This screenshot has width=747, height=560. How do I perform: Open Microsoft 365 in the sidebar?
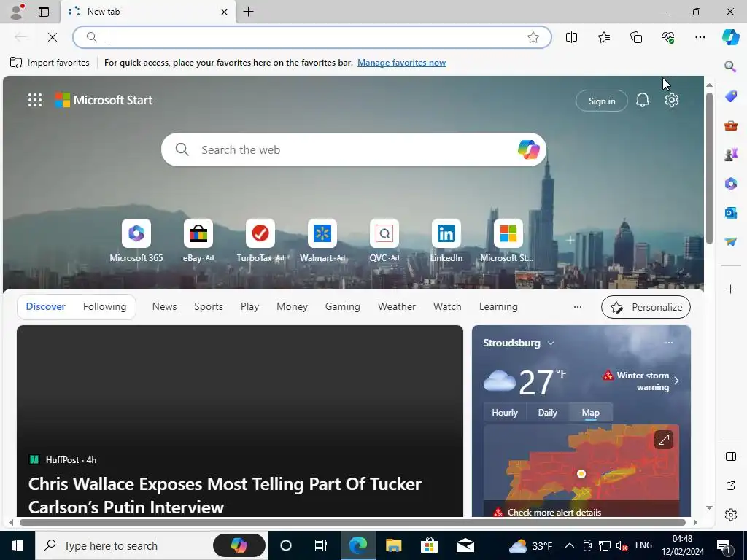pyautogui.click(x=730, y=183)
